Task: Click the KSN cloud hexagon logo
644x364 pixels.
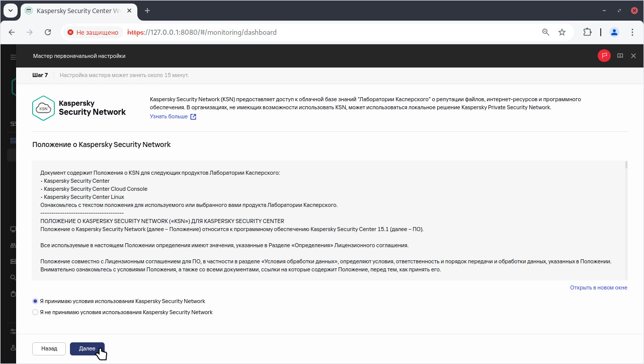Action: [x=43, y=108]
